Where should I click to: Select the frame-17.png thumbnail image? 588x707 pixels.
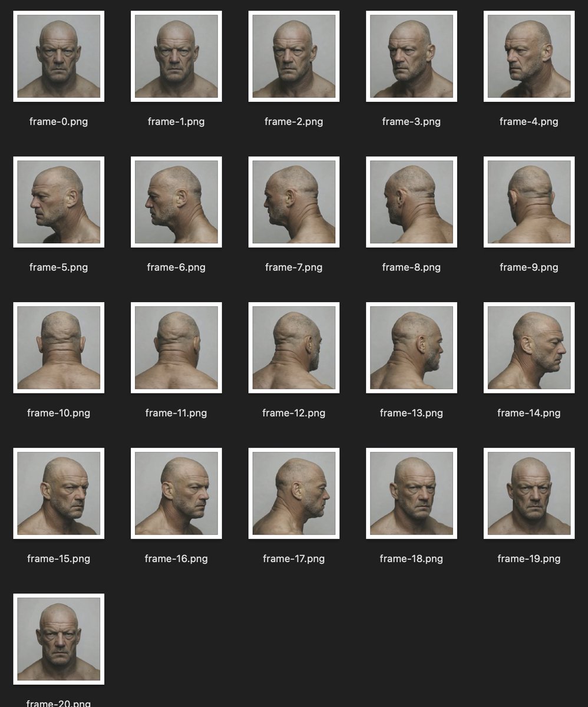click(x=294, y=493)
